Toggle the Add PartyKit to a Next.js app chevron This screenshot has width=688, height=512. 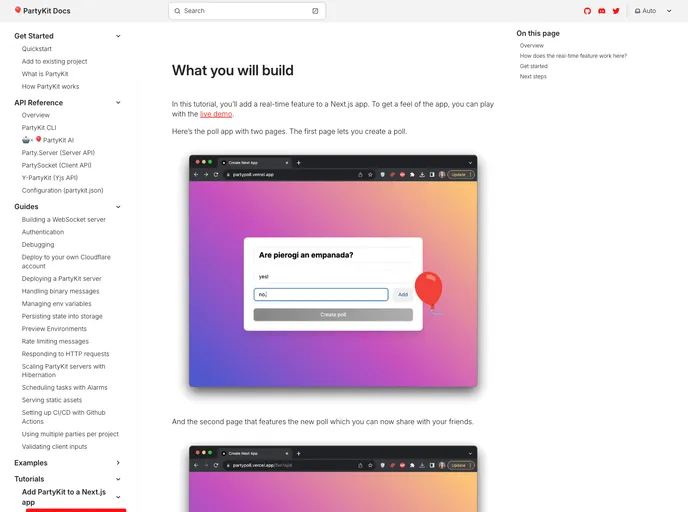point(118,497)
